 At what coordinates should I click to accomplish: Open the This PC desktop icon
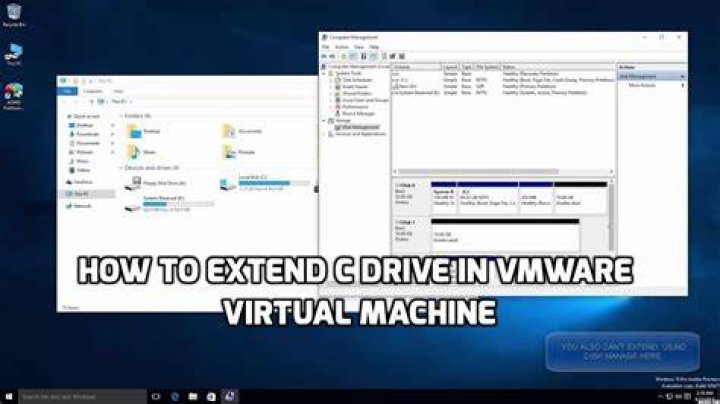pyautogui.click(x=14, y=54)
